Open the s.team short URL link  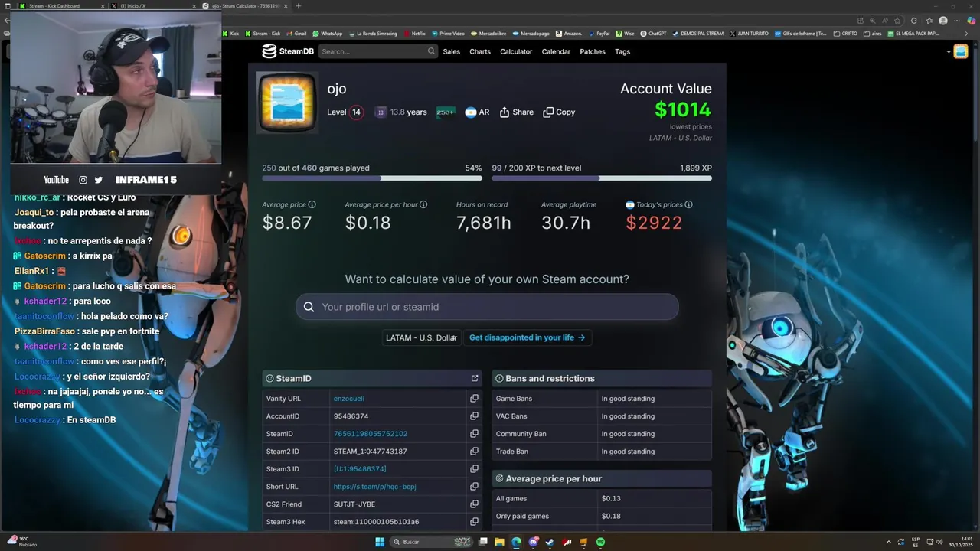click(x=374, y=487)
